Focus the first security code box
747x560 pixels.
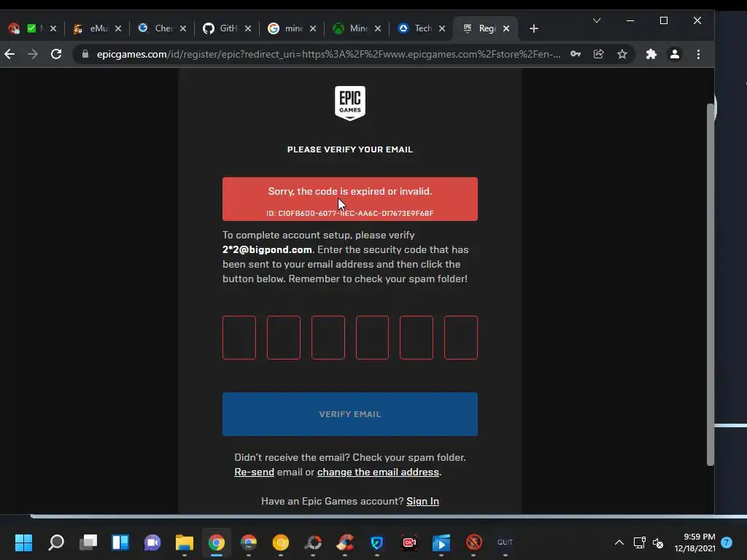point(239,337)
